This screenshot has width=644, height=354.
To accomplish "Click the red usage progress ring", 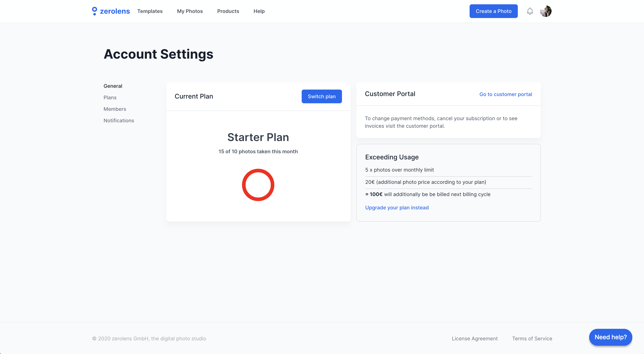I will [x=258, y=185].
